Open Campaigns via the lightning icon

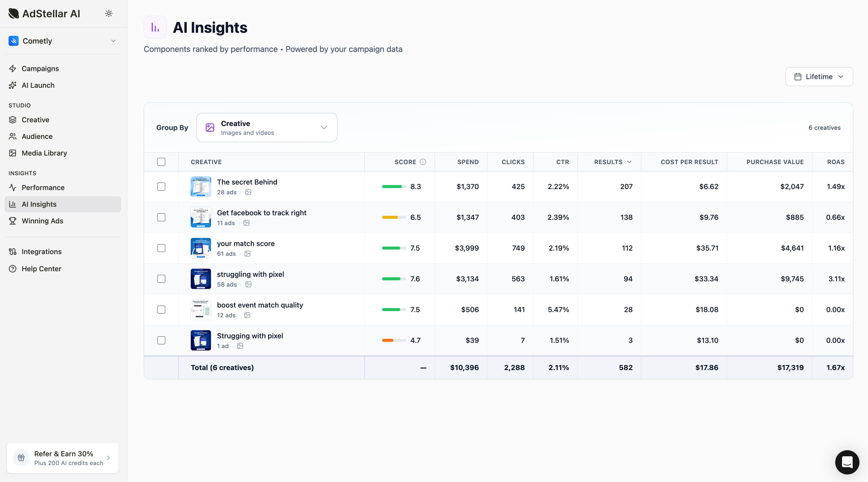click(x=13, y=68)
